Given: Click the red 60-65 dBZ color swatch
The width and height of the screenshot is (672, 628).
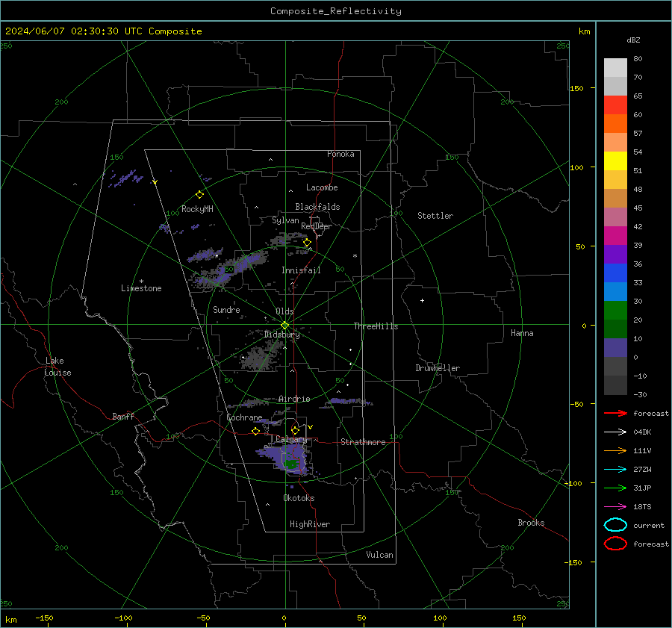Looking at the screenshot, I should coord(615,105).
